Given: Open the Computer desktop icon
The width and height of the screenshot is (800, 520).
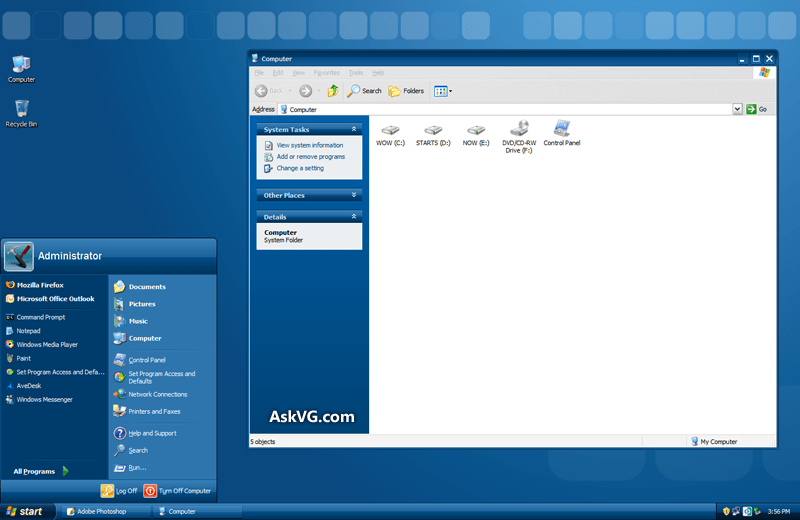Looking at the screenshot, I should click(21, 69).
